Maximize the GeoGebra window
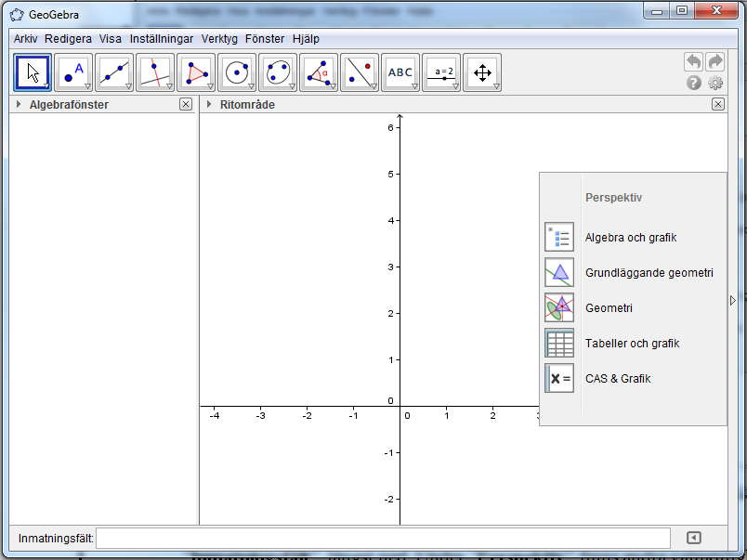Viewport: 747px width, 560px height. (682, 11)
